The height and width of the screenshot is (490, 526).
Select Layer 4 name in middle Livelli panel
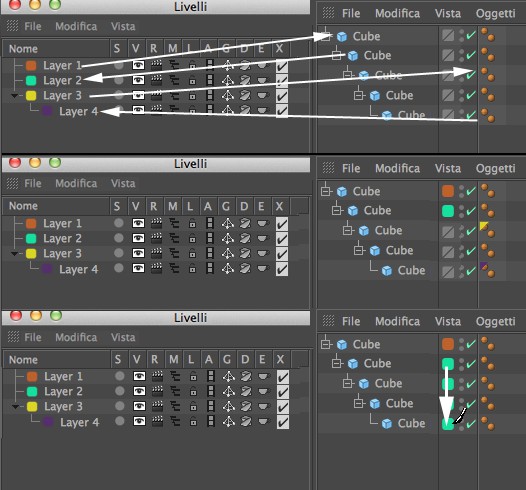(78, 269)
